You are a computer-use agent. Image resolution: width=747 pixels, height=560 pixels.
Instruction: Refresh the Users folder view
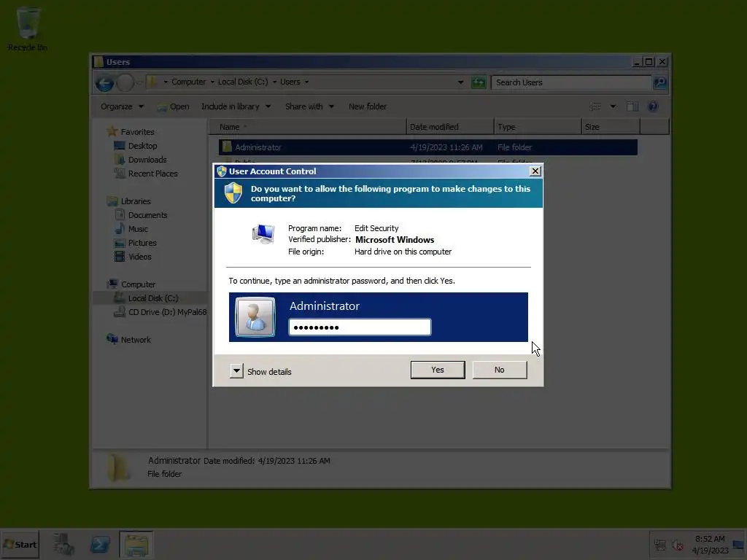tap(479, 82)
